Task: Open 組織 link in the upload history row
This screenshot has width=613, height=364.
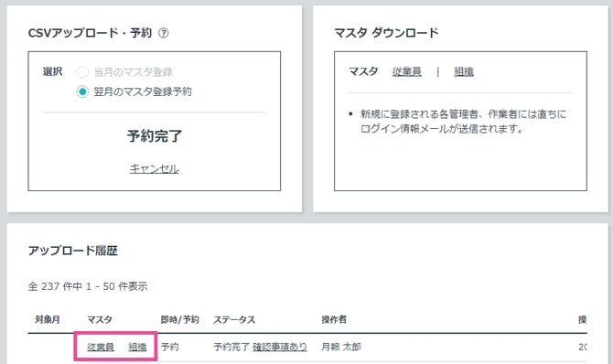Action: pos(137,347)
